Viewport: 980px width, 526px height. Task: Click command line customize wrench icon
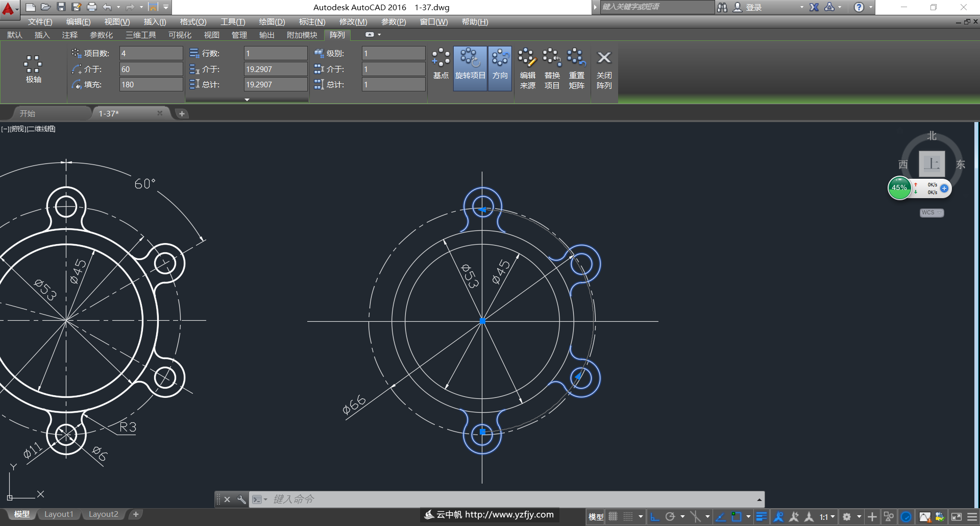pos(241,499)
